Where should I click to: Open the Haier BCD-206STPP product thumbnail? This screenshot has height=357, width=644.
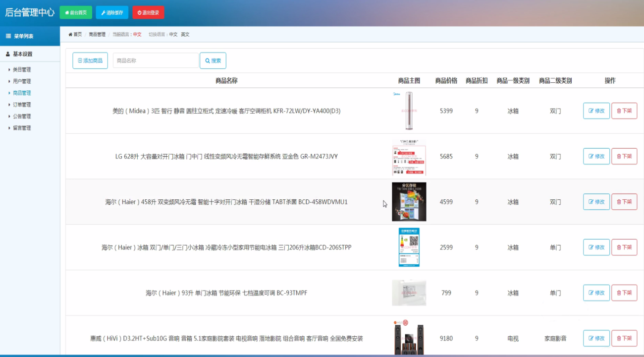point(409,247)
